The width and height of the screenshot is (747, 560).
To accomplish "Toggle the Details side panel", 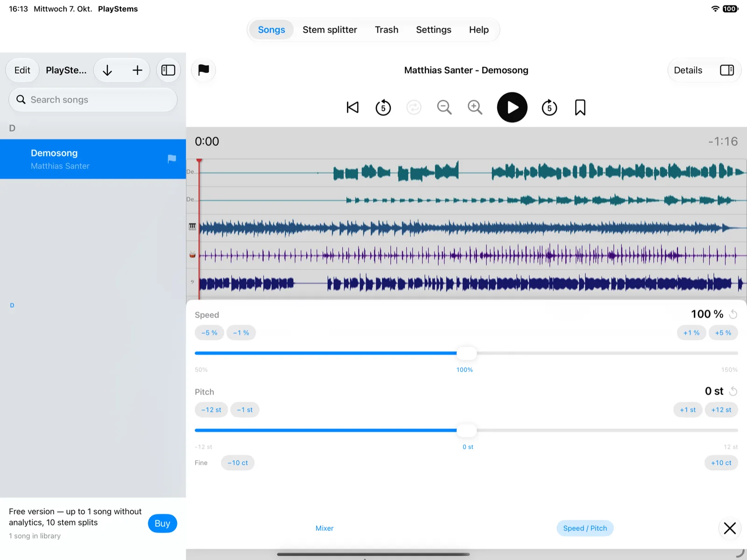I will (x=727, y=70).
